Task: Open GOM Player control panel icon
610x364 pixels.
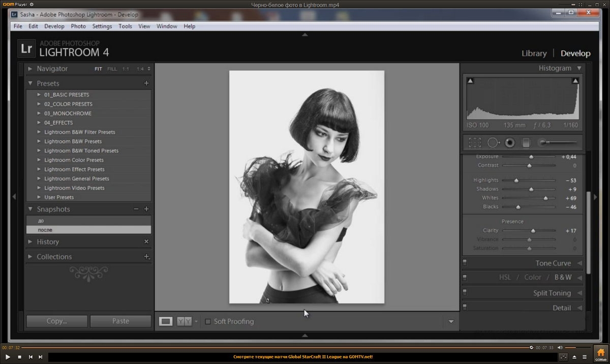Action: click(563, 357)
